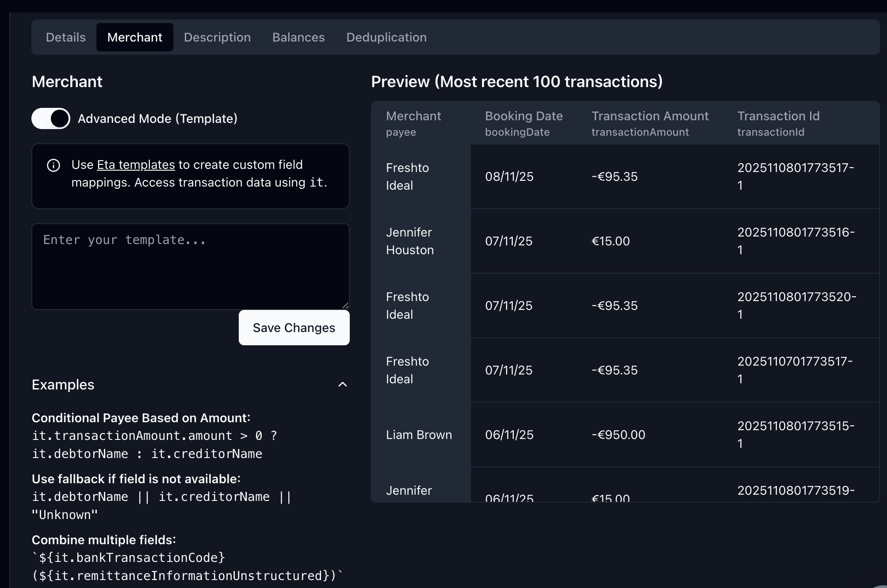
Task: Go to the Deduplication tab
Action: click(386, 37)
